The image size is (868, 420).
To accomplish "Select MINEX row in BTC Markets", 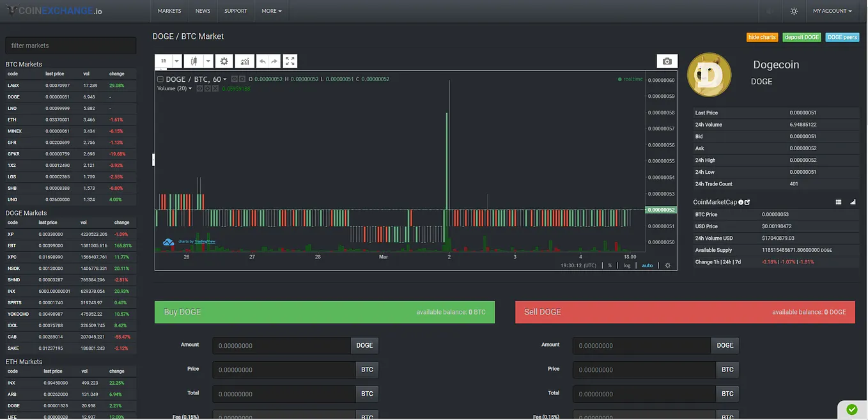I will pos(70,131).
